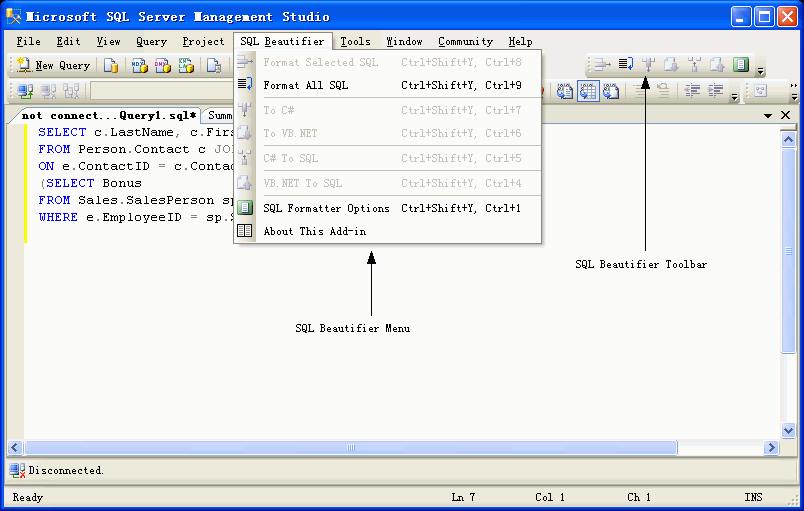Choose the C# To SQL menu entry
This screenshot has height=511, width=804.
point(388,158)
